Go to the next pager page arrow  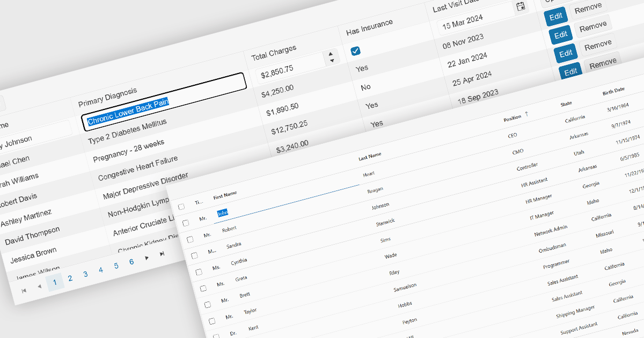[147, 258]
